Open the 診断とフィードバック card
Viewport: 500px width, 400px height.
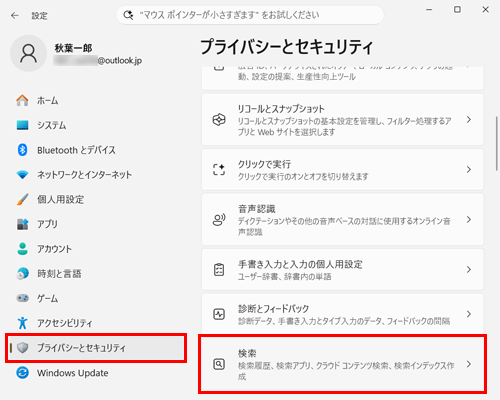343,314
